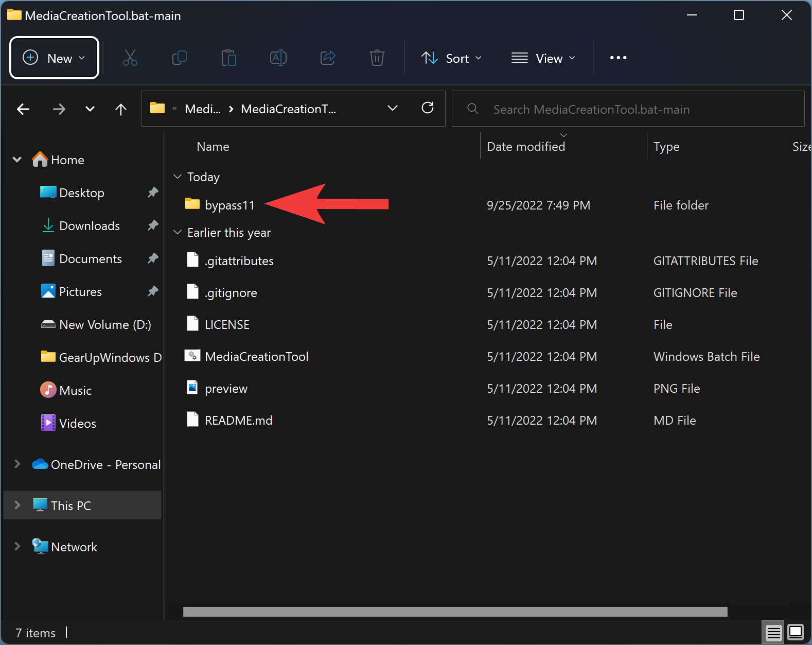
Task: Go back with the left arrow
Action: 23,109
